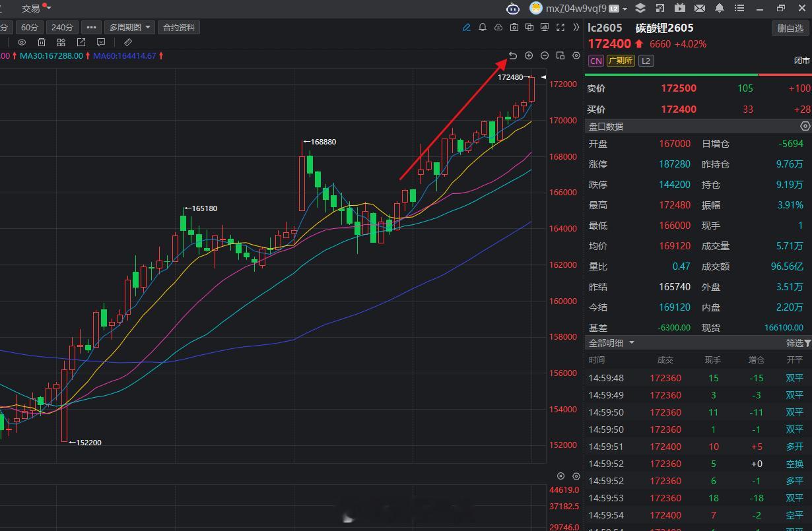
Task: Open the video/TV icon in title bar
Action: pos(679,8)
